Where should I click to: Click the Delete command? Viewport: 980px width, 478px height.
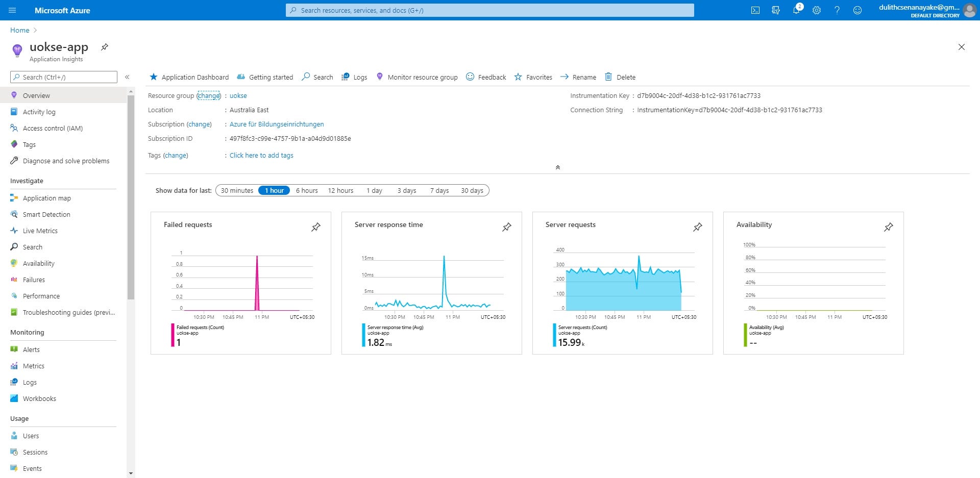tap(620, 77)
